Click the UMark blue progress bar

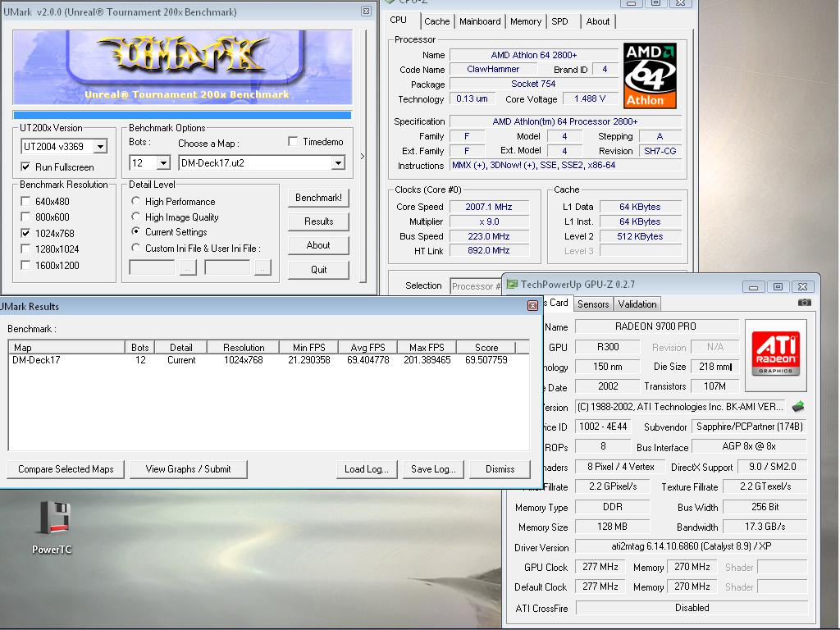[182, 115]
